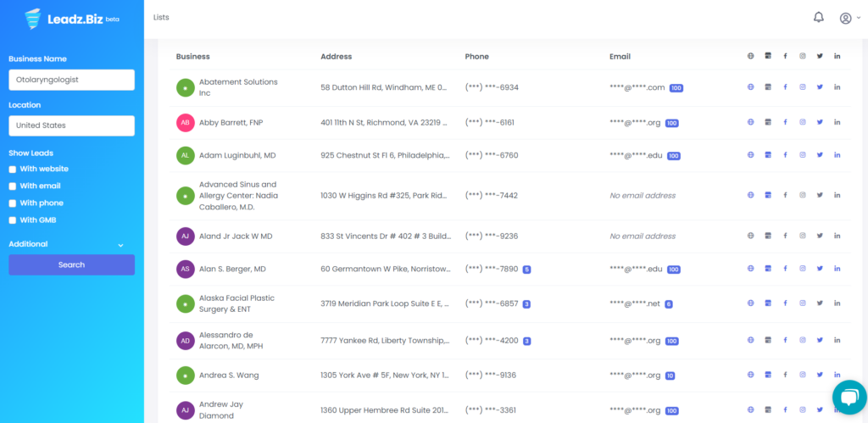Open LinkedIn icon for Abby Barrett, FNP
Screen dimensions: 868x423
(837, 122)
